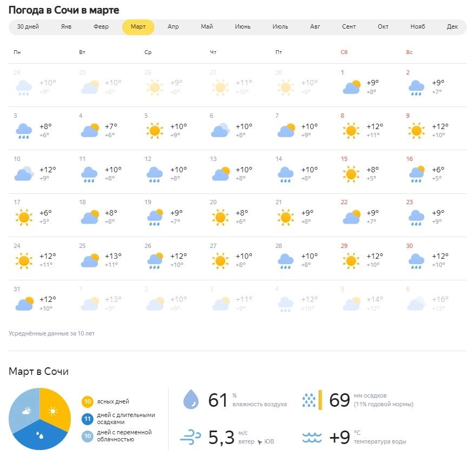Screen dimensions: 476x457
Task: Choose the Дек month tab
Action: coord(452,27)
